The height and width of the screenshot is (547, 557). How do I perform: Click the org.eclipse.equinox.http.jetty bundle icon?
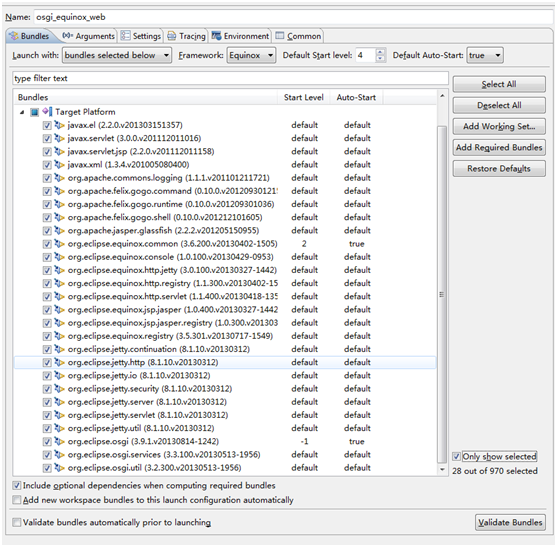point(59,270)
